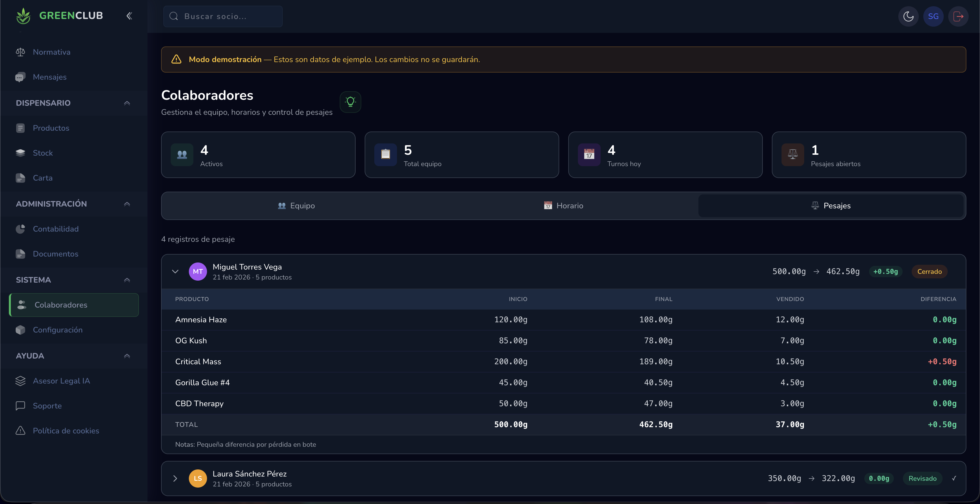Toggle the Revisado status on Laura Sánchez Pérez
Image resolution: width=980 pixels, height=504 pixels.
tap(922, 478)
